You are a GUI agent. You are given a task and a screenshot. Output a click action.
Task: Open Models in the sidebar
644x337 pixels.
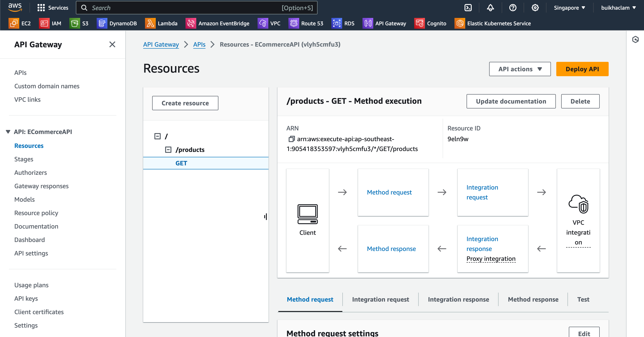[24, 200]
